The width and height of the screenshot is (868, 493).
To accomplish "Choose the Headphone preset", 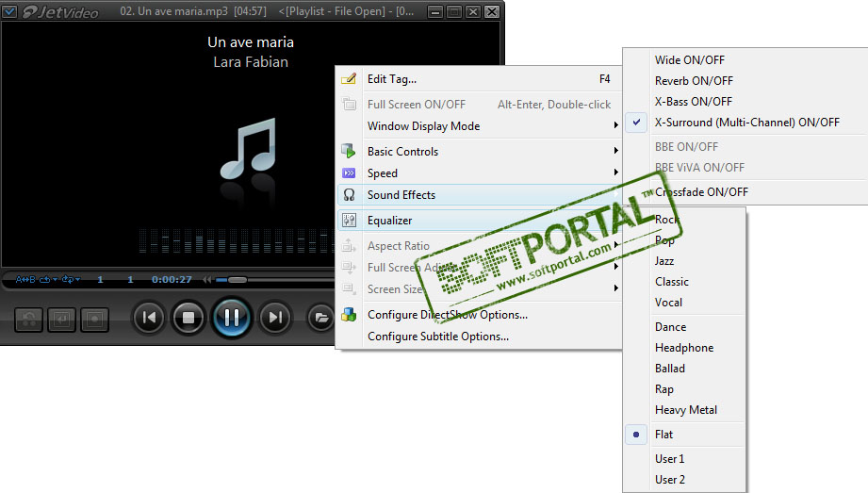I will (x=684, y=348).
